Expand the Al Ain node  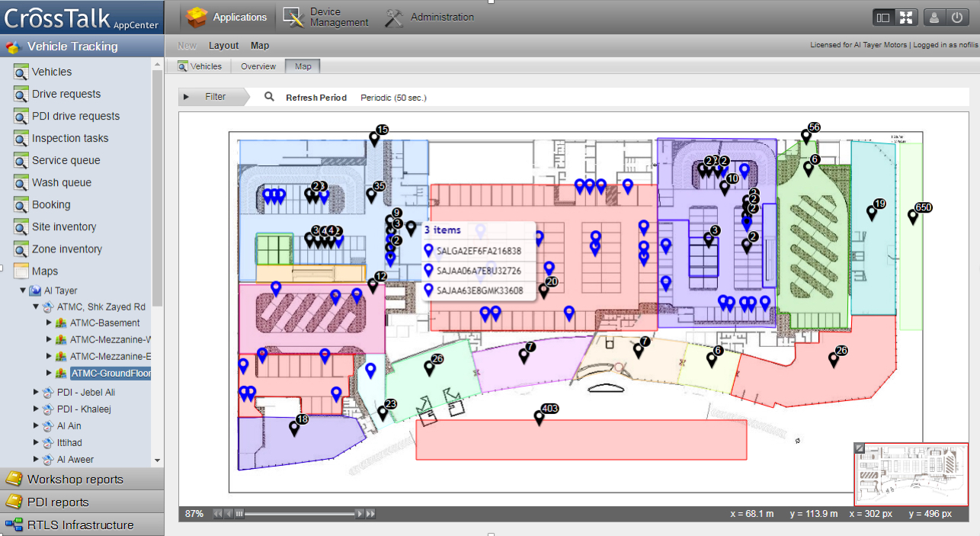pyautogui.click(x=36, y=425)
